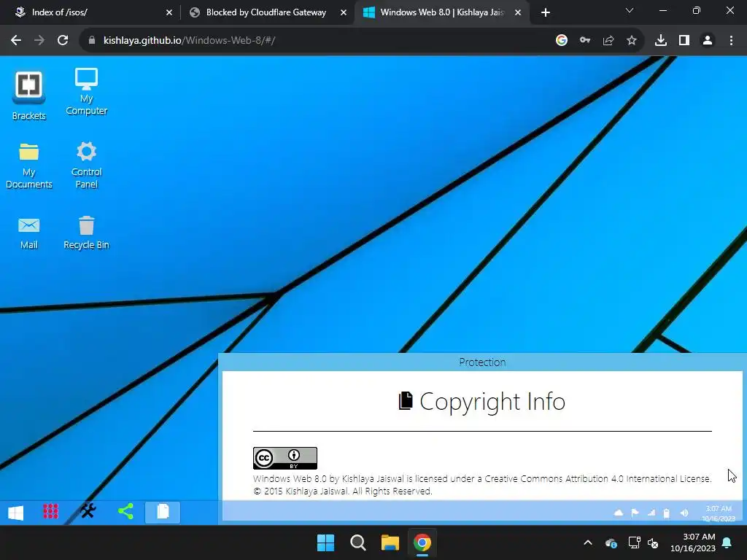
Task: Open My Computer desktop icon
Action: [86, 92]
